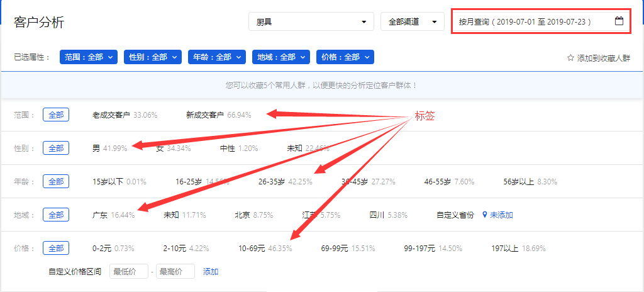644x292 pixels.
Task: Click the 客户分析 page title
Action: [x=38, y=22]
